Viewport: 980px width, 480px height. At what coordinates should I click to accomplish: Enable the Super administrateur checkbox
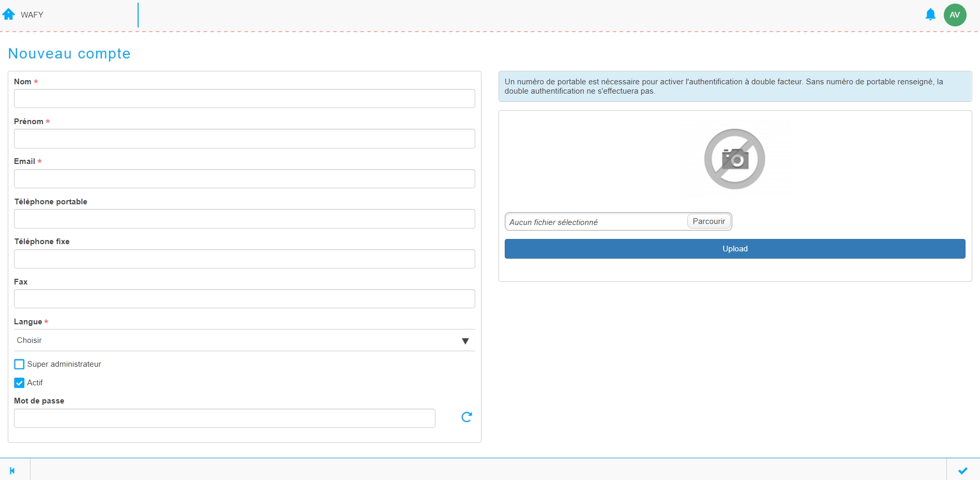click(x=19, y=364)
